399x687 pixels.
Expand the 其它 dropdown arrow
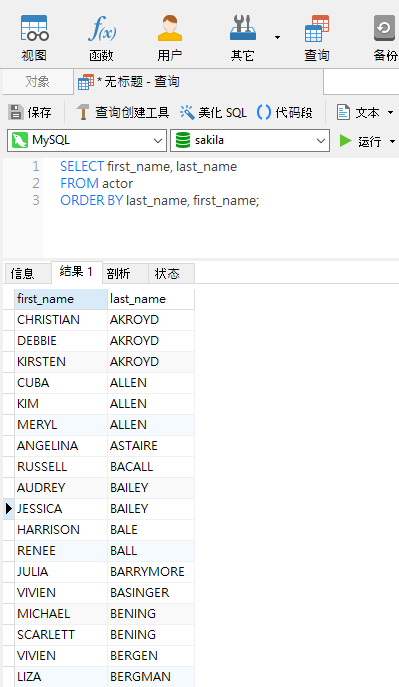pos(277,38)
